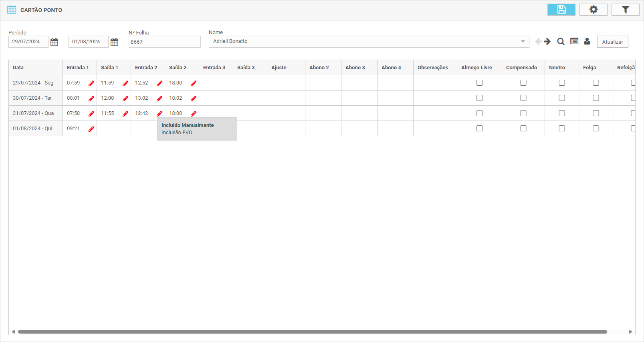The height and width of the screenshot is (342, 644).
Task: Tick Folga checkbox for 01/08/2024
Action: pos(596,129)
